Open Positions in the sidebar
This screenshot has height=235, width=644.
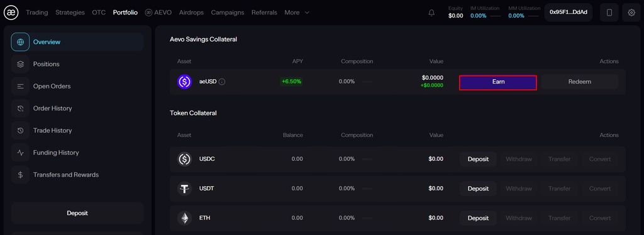click(x=77, y=64)
